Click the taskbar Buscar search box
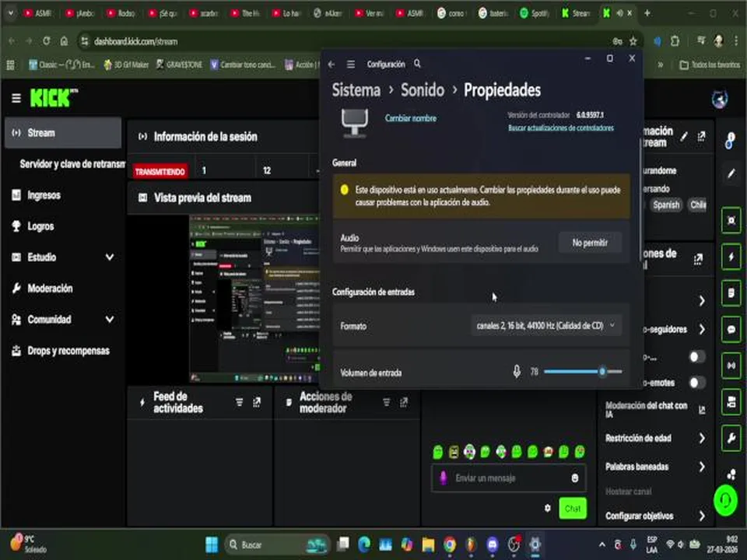The width and height of the screenshot is (747, 560). coord(277,544)
